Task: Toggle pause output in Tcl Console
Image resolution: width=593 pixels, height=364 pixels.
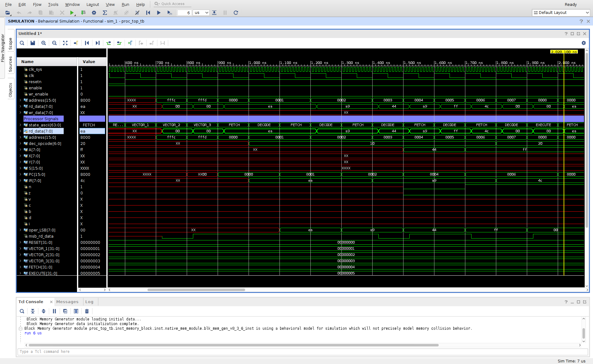Action: 54,311
